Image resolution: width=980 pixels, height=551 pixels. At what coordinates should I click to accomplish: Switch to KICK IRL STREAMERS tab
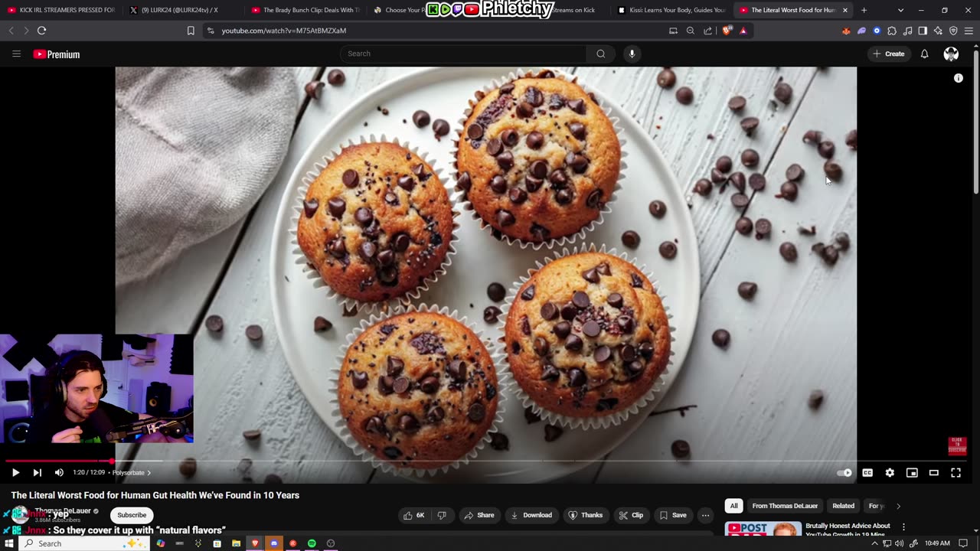(61, 10)
